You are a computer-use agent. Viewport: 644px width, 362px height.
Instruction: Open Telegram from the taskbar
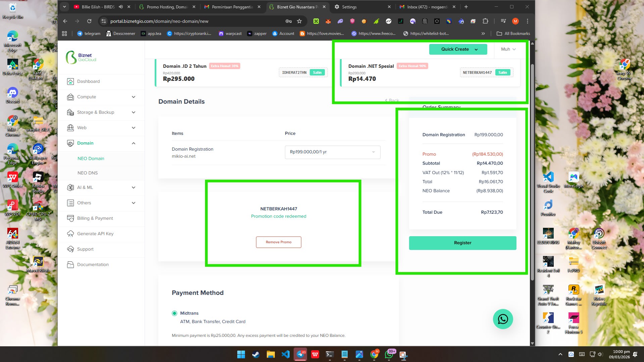300,354
